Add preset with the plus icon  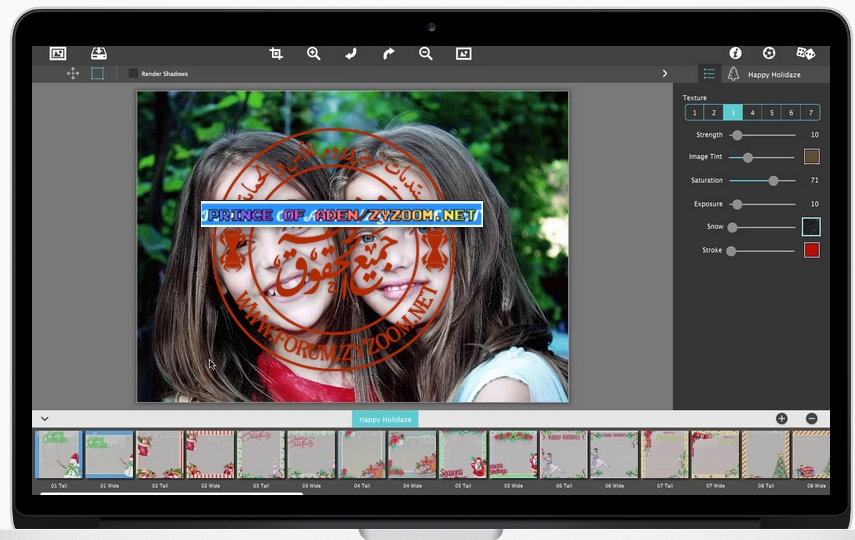click(x=781, y=418)
